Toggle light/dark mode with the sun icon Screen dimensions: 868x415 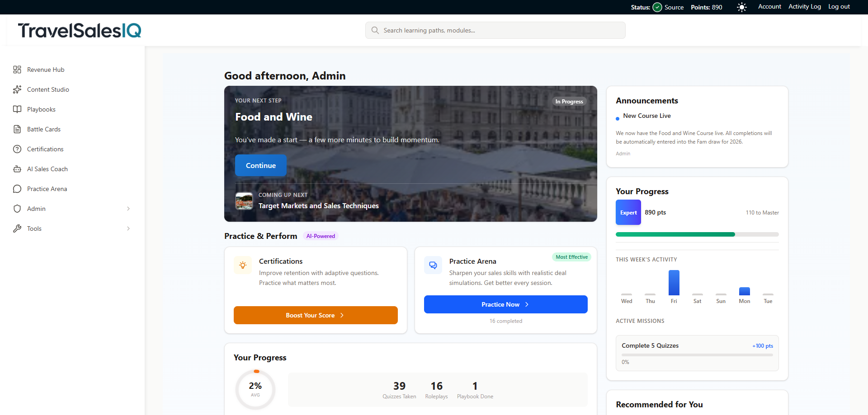(741, 7)
